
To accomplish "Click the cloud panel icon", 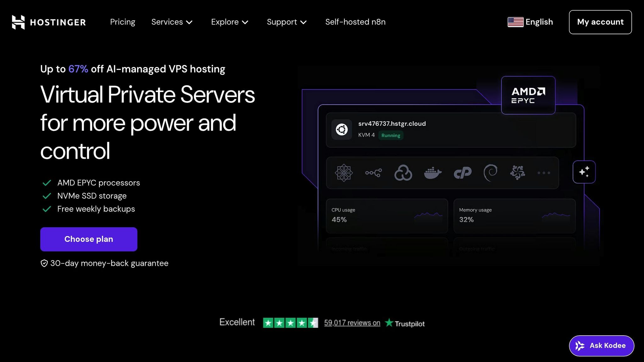I will (x=403, y=173).
